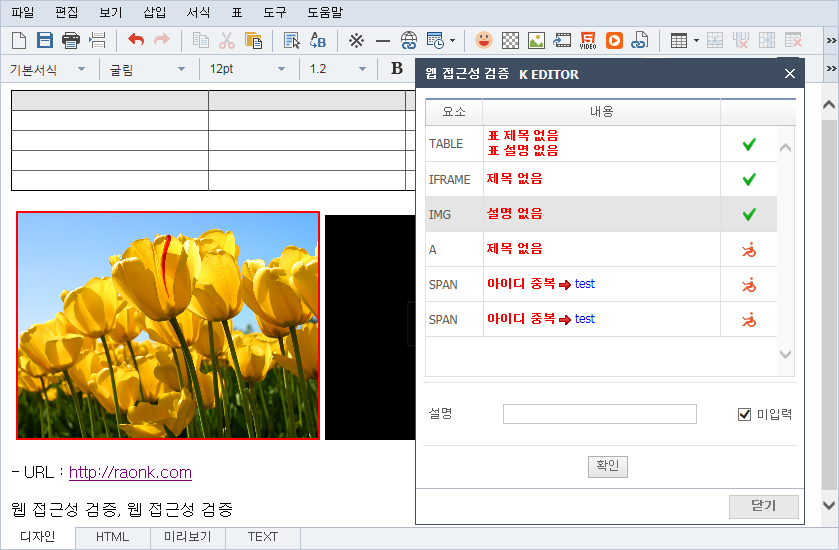Open the 편집 menu
This screenshot has height=550, width=839.
[x=66, y=12]
